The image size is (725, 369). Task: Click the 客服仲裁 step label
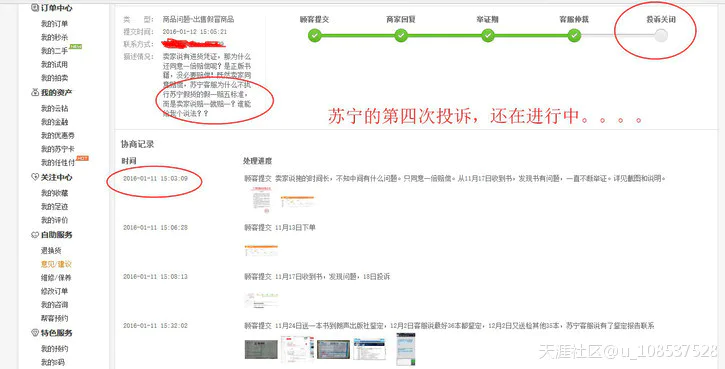[x=574, y=19]
